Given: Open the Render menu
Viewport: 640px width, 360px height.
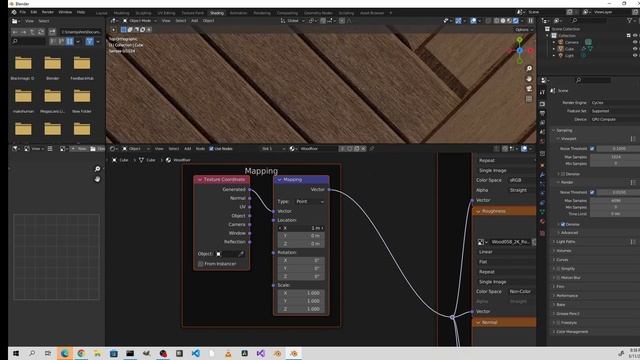Looking at the screenshot, I should [x=48, y=12].
